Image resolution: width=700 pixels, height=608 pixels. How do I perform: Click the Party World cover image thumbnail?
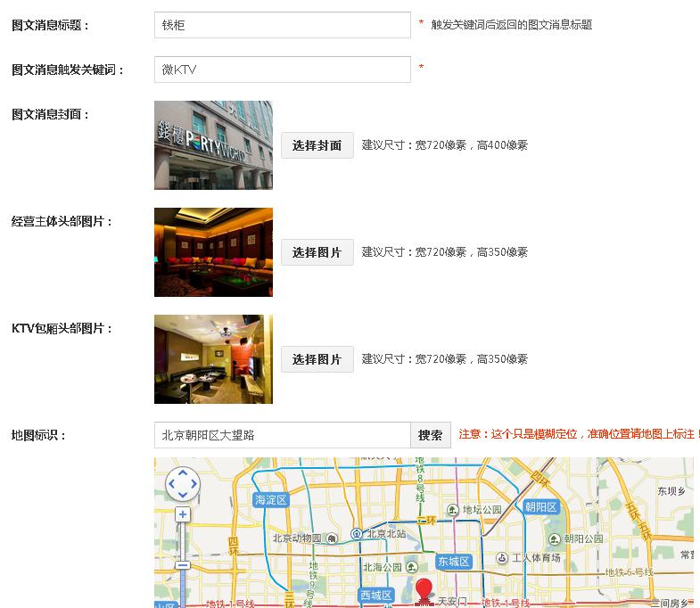tap(213, 145)
